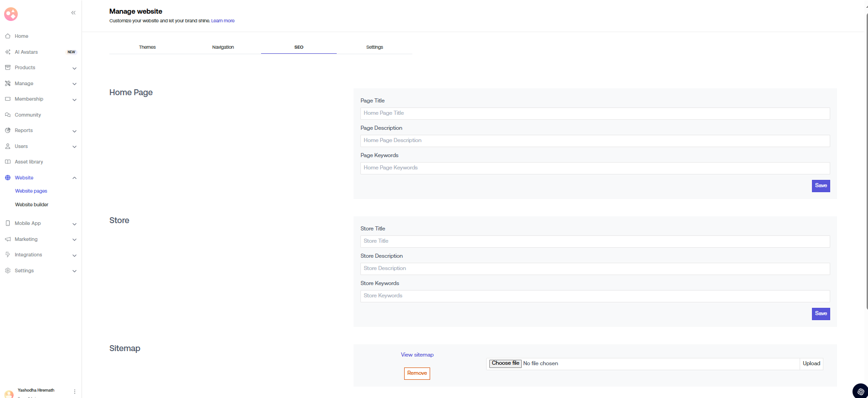The height and width of the screenshot is (398, 868).
Task: Collapse the sidebar with double-chevron icon
Action: 73,13
